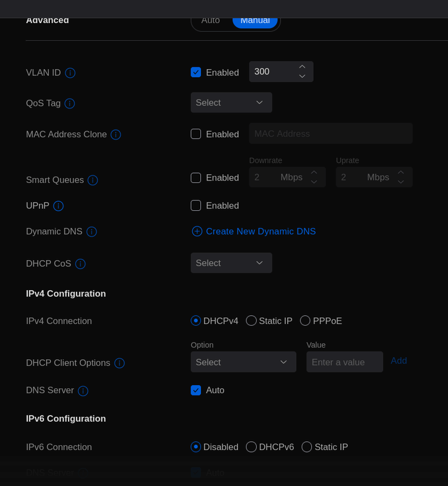448x486 pixels.
Task: Open DHCP Client Options Option dropdown
Action: pyautogui.click(x=243, y=362)
